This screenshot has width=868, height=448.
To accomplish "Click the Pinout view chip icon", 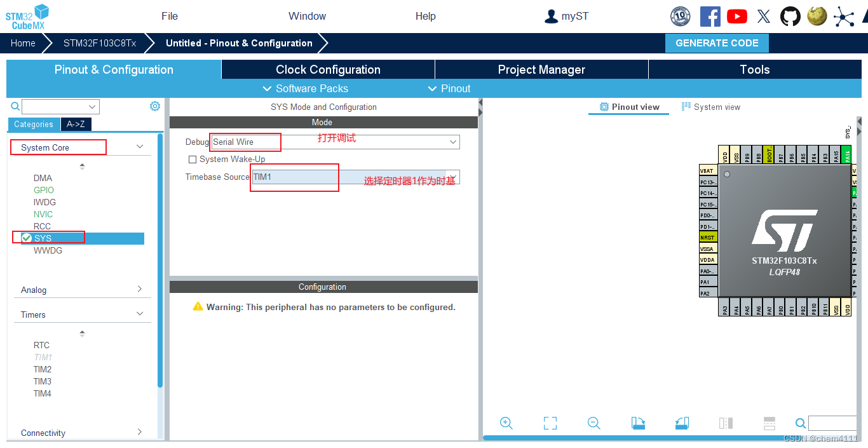I will 604,107.
